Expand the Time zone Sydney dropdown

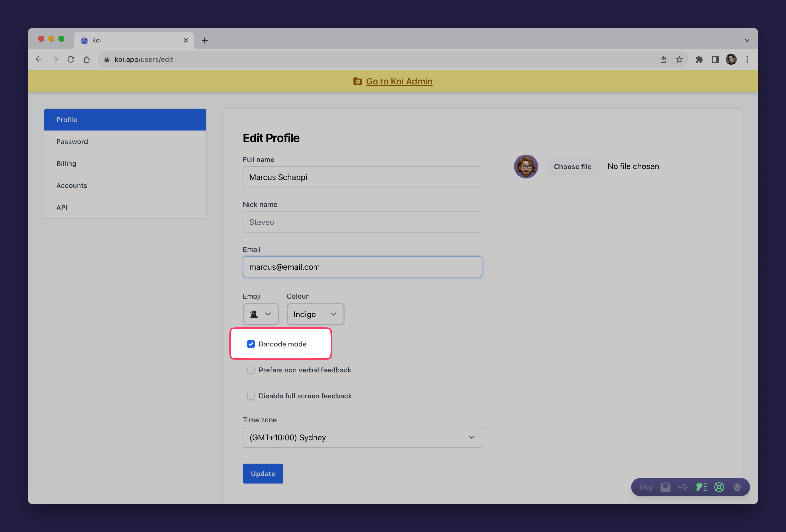pos(362,437)
